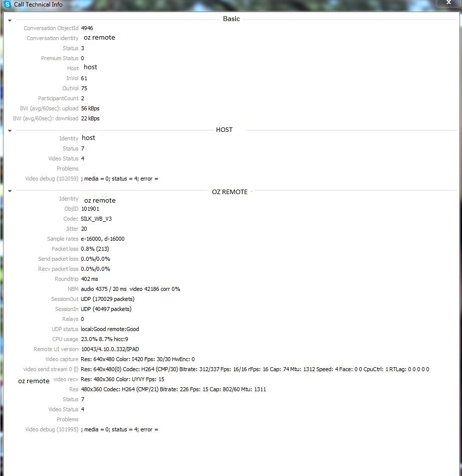Select SessionIn UDP (40497 packets)
Image resolution: width=462 pixels, height=476 pixels.
tap(106, 309)
